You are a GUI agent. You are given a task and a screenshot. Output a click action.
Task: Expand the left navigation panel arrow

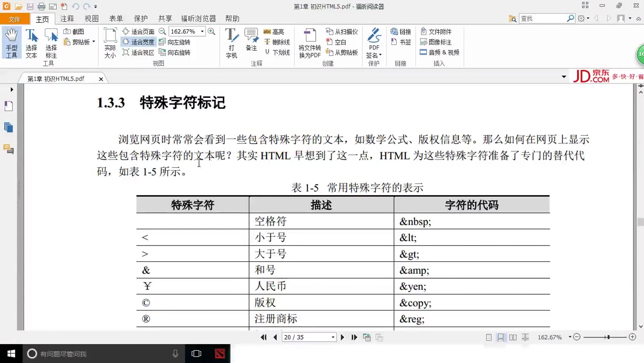[12, 90]
